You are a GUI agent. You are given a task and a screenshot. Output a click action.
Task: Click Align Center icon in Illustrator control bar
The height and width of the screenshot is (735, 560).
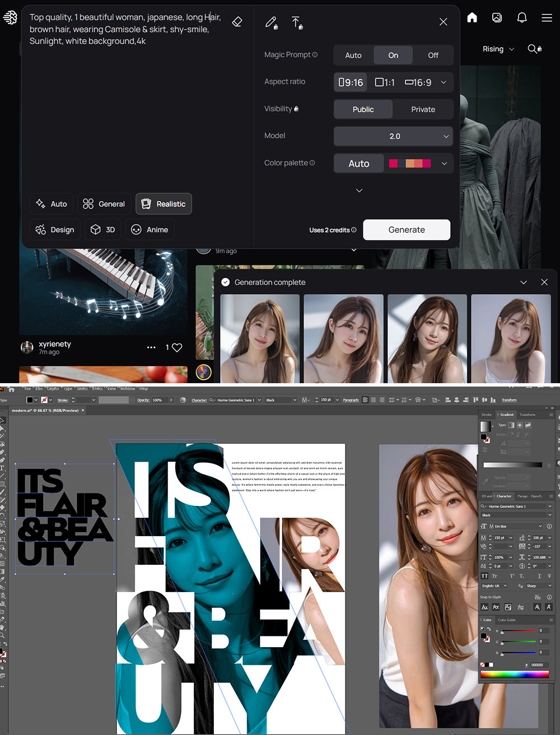coord(373,400)
